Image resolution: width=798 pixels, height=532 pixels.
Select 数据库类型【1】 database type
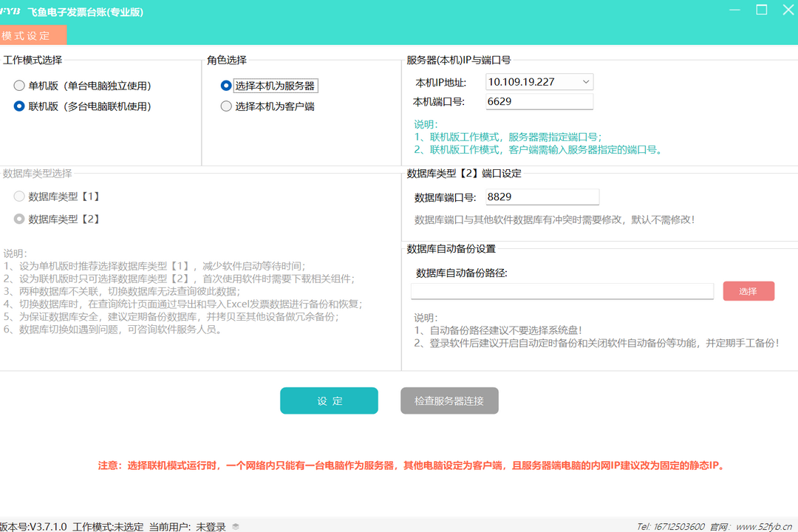[x=19, y=196]
